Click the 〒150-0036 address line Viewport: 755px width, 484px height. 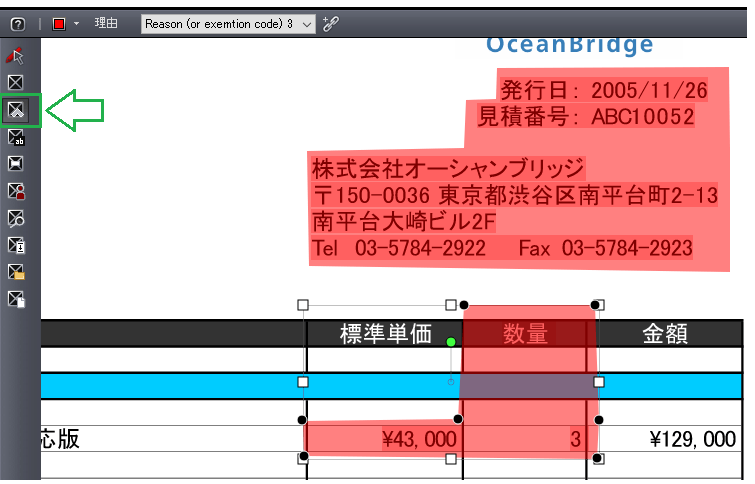click(515, 195)
